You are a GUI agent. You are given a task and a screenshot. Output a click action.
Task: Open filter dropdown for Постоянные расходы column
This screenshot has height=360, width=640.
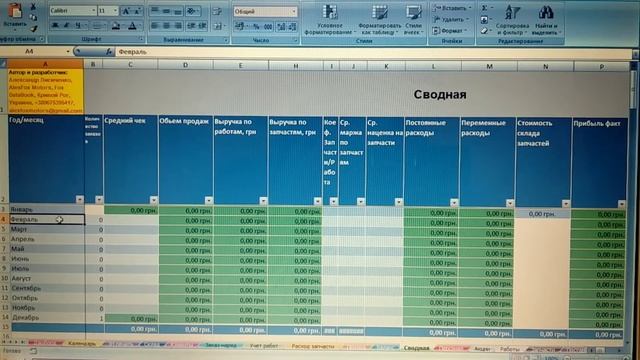tap(454, 202)
